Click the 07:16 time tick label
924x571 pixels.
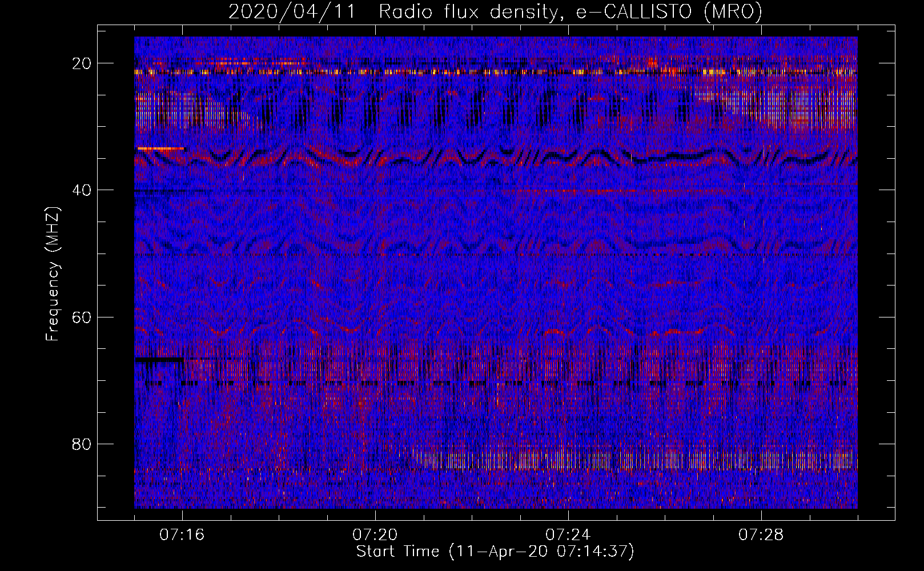pyautogui.click(x=182, y=535)
